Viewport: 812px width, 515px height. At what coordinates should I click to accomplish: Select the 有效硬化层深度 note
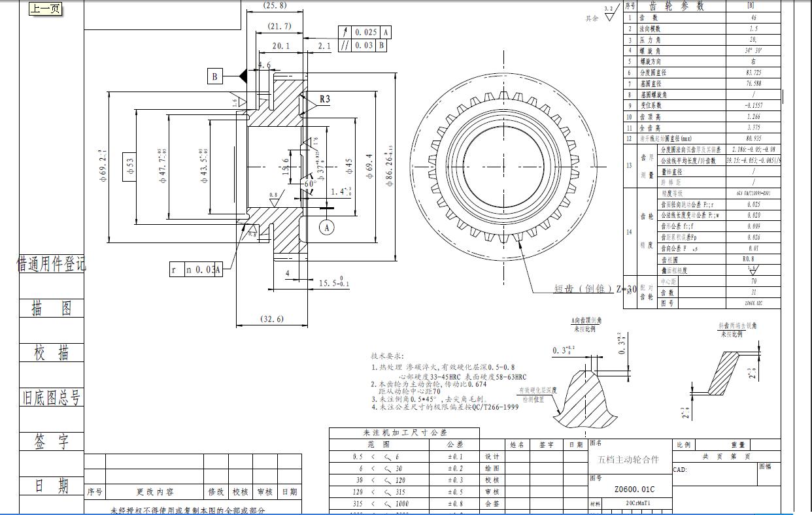[x=539, y=390]
